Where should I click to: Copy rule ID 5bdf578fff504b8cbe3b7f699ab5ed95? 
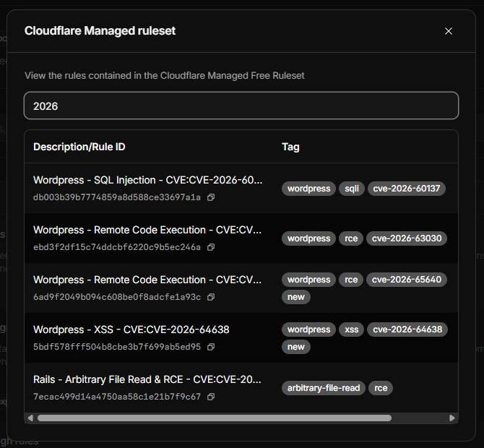point(211,347)
